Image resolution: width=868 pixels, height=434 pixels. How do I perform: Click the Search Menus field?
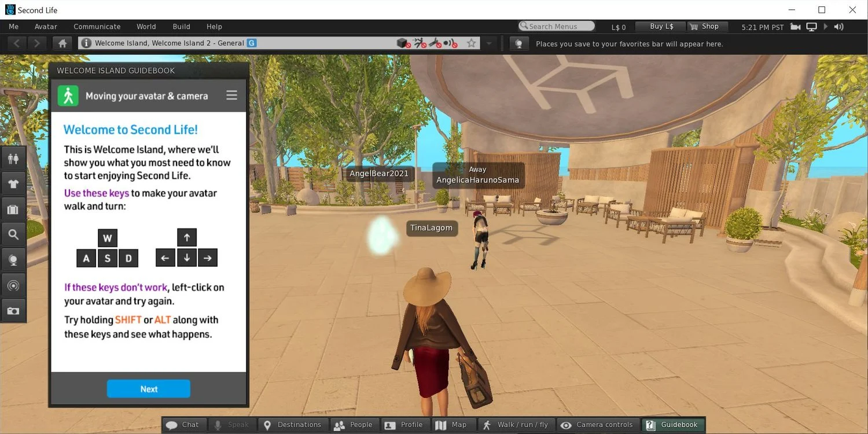coord(557,26)
